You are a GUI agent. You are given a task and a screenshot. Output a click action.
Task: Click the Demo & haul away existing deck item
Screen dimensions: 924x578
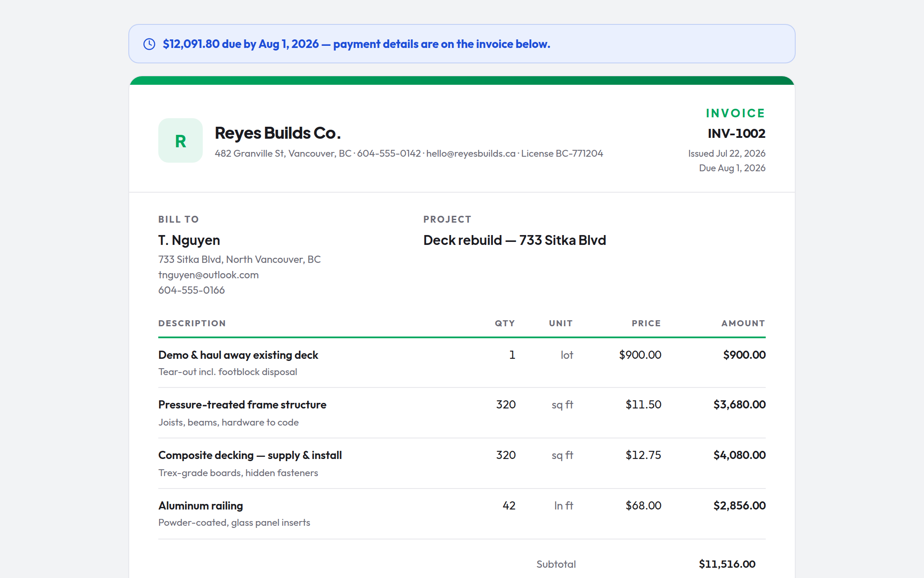(x=238, y=355)
